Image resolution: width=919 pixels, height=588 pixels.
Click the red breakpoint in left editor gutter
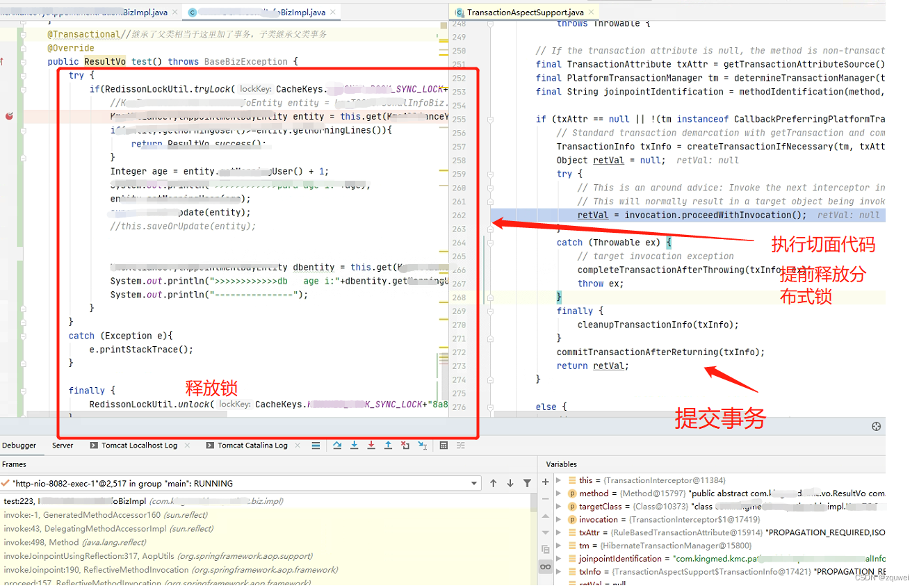pyautogui.click(x=8, y=116)
